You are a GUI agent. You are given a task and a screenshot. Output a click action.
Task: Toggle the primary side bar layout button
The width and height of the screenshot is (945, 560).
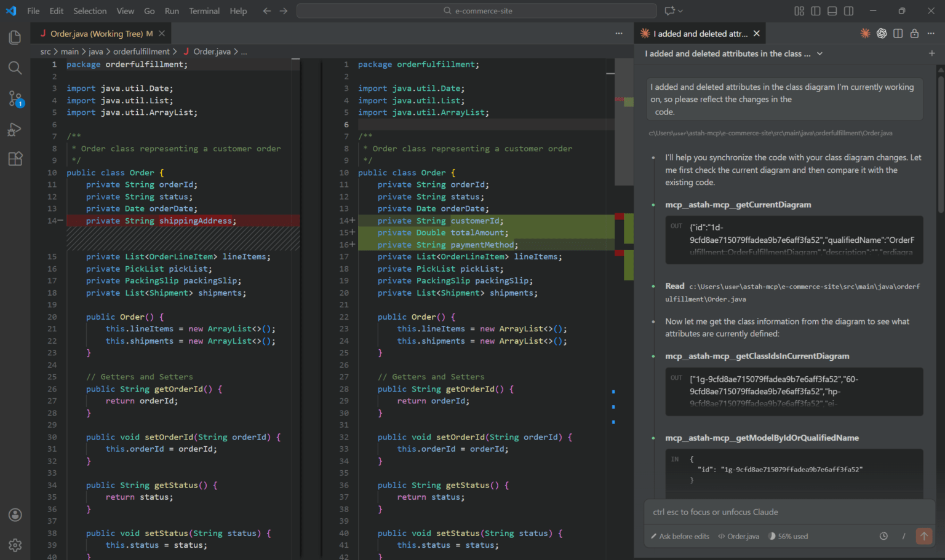tap(816, 11)
